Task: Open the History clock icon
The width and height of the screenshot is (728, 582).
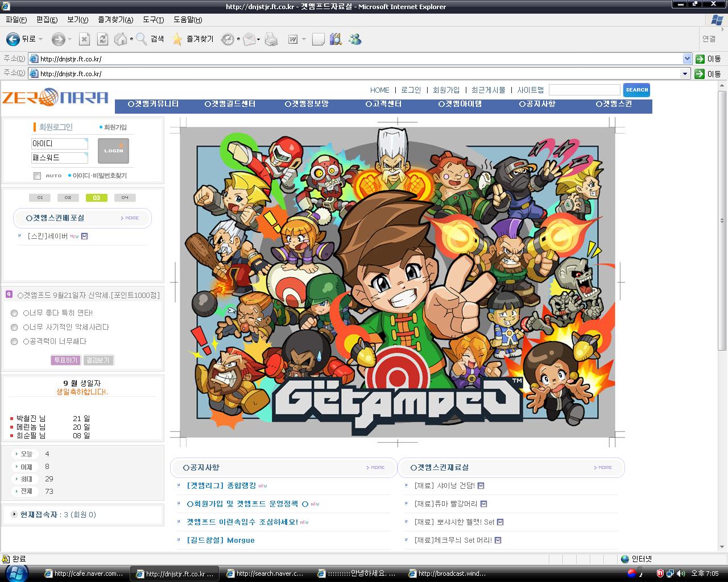Action: click(227, 39)
